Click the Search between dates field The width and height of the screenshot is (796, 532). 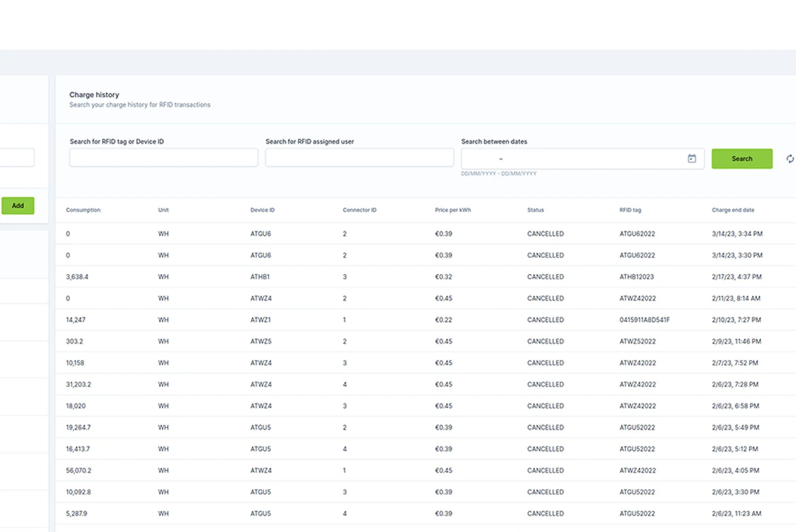583,159
